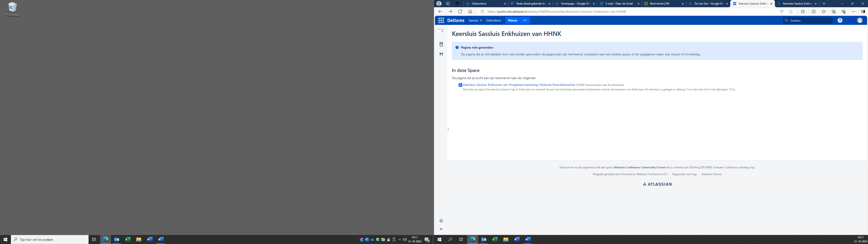Image resolution: width=868 pixels, height=244 pixels.
Task: Open browser extensions puzzle icon
Action: (x=803, y=12)
